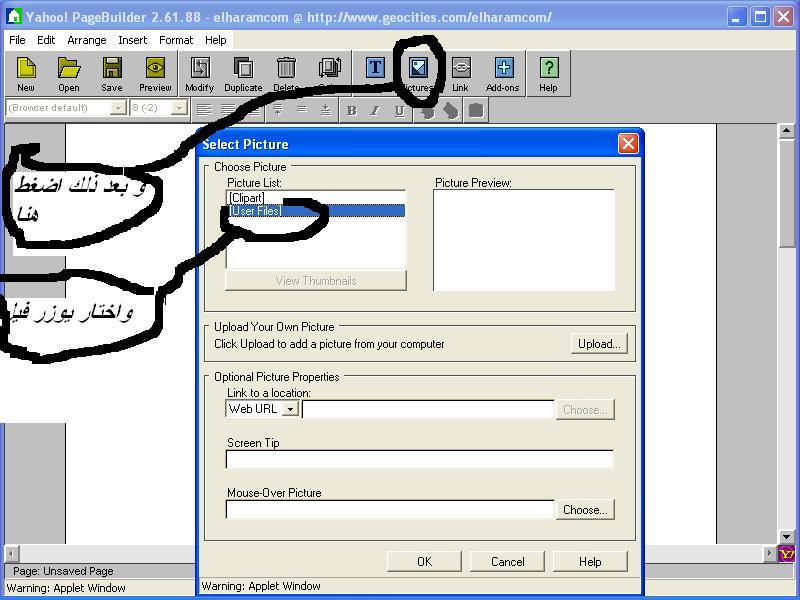Viewport: 800px width, 600px height.
Task: Maximize the PageBuilder window
Action: point(760,17)
